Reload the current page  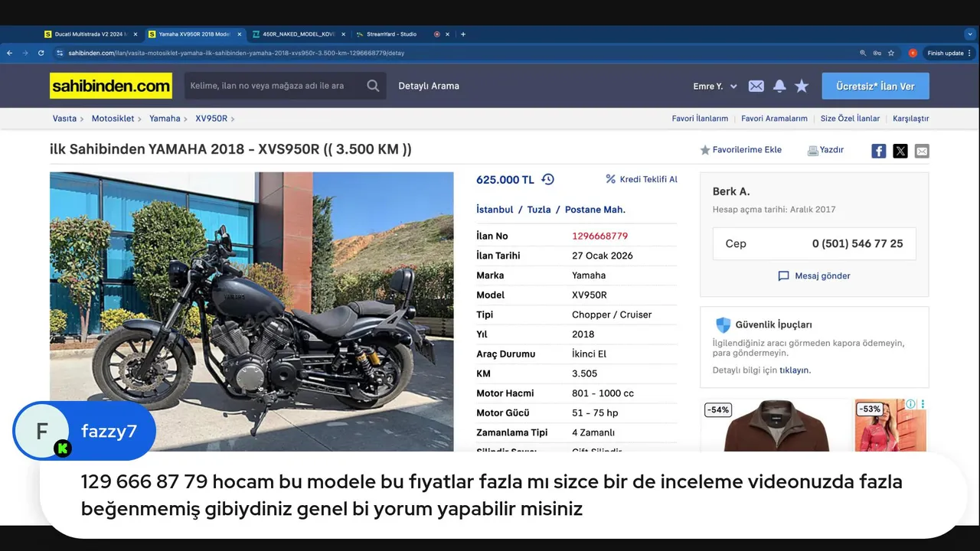41,53
